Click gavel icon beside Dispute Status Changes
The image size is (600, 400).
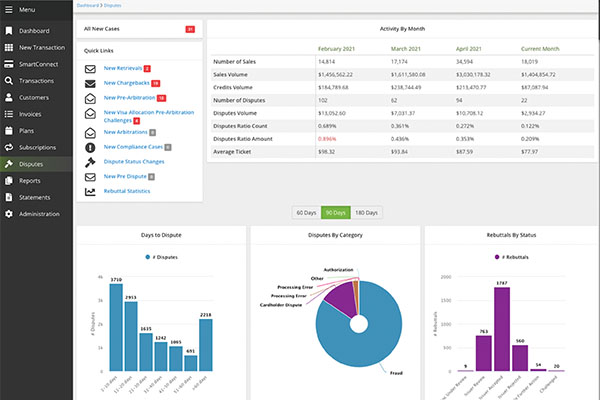[90, 162]
